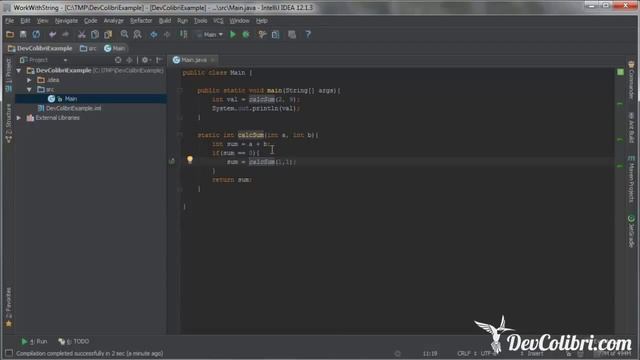Click the Paste toolbar icon
This screenshot has width=640, height=360.
click(108, 35)
